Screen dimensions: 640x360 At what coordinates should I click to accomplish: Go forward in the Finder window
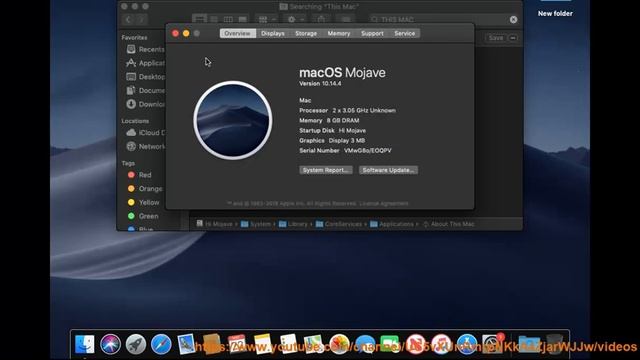(141, 19)
